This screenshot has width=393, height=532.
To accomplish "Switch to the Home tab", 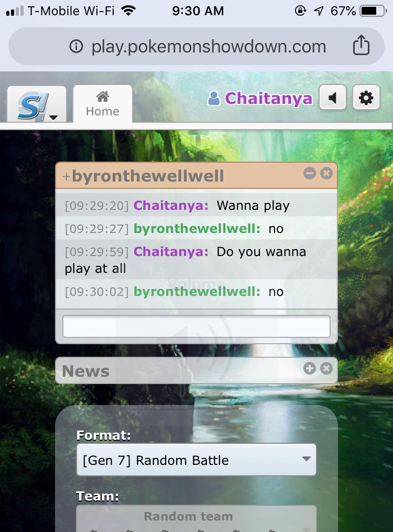I will (x=103, y=104).
